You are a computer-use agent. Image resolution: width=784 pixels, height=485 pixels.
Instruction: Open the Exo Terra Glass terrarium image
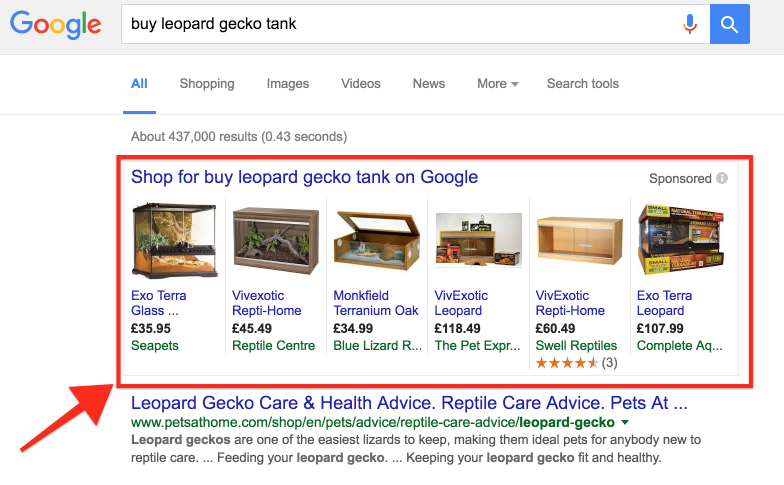tap(166, 240)
